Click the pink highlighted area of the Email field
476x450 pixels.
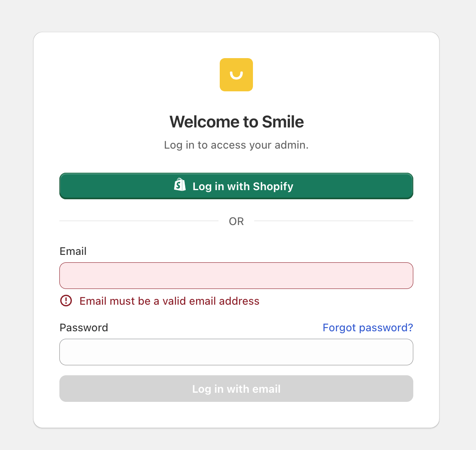pos(236,276)
